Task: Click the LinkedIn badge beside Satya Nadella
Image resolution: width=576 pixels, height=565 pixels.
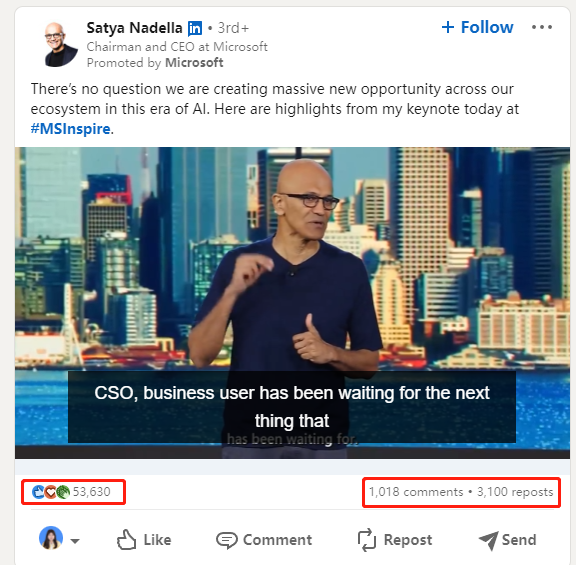Action: tap(195, 28)
